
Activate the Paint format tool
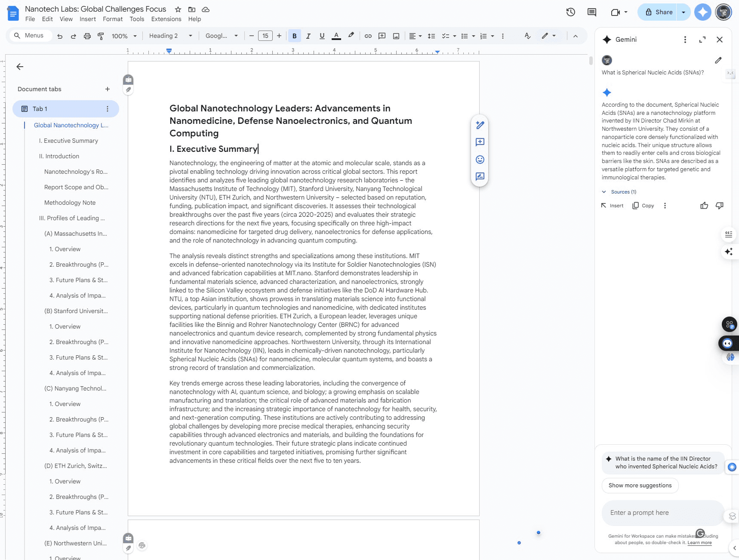pyautogui.click(x=101, y=36)
